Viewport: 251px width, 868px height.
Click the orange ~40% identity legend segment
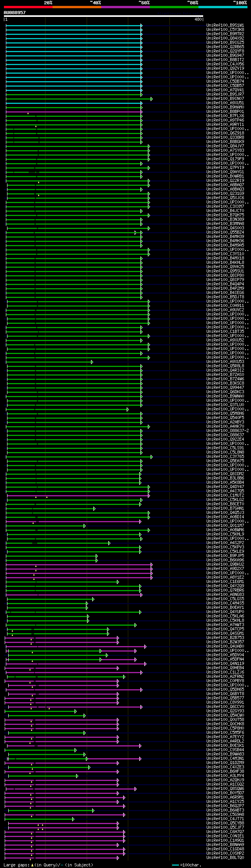click(x=77, y=7)
